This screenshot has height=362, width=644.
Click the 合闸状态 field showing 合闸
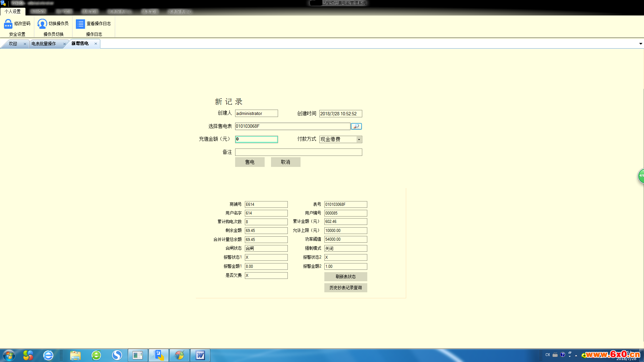coord(266,248)
